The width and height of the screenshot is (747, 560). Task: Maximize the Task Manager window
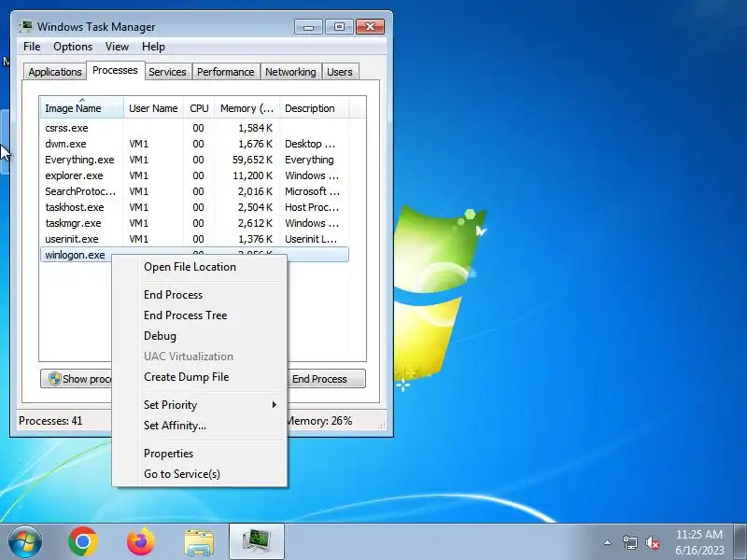pos(339,27)
